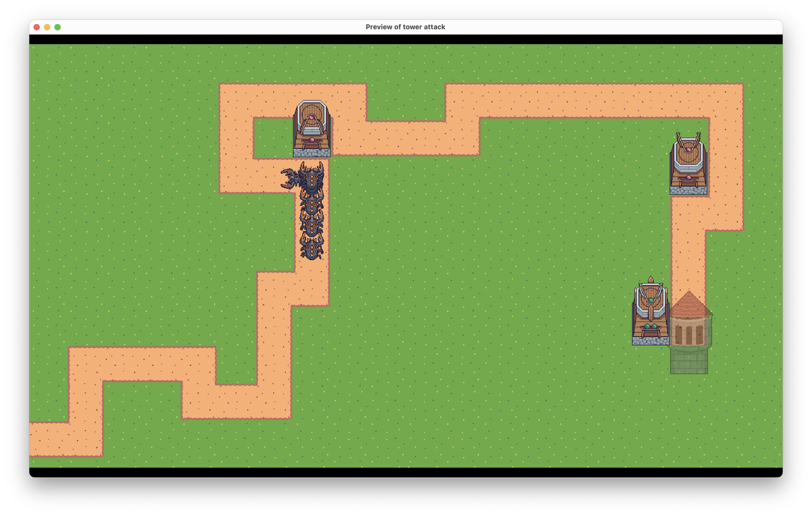Click the grass notch between top path segments
The image size is (812, 516).
(x=406, y=101)
